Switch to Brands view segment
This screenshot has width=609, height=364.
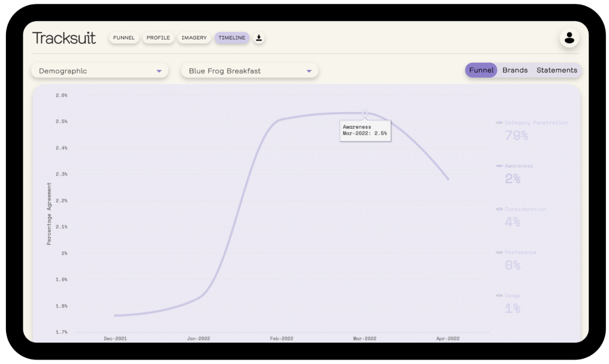coord(515,70)
